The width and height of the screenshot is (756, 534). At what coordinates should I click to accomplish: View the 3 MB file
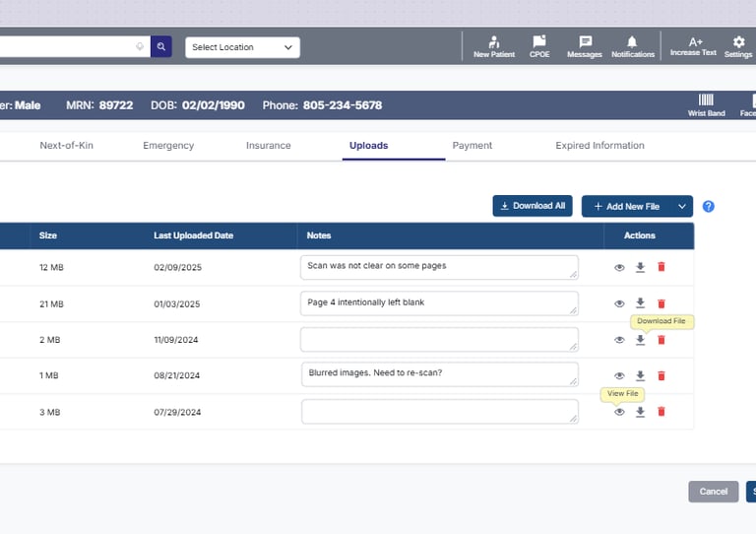click(x=619, y=412)
